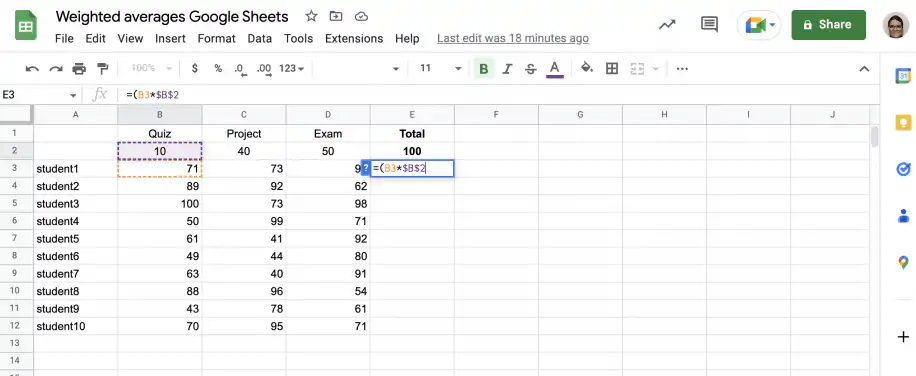Open Google Calendar side panel
The image size is (916, 376).
click(x=903, y=76)
